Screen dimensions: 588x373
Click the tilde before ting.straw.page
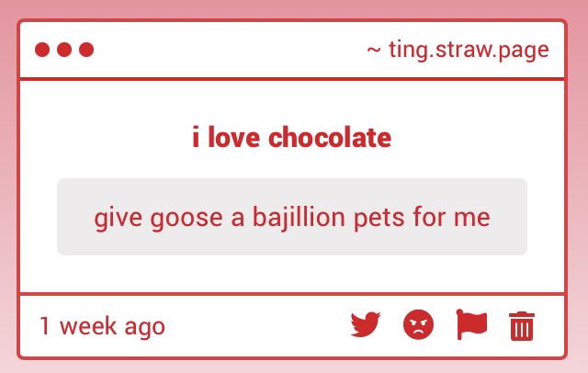coord(373,50)
